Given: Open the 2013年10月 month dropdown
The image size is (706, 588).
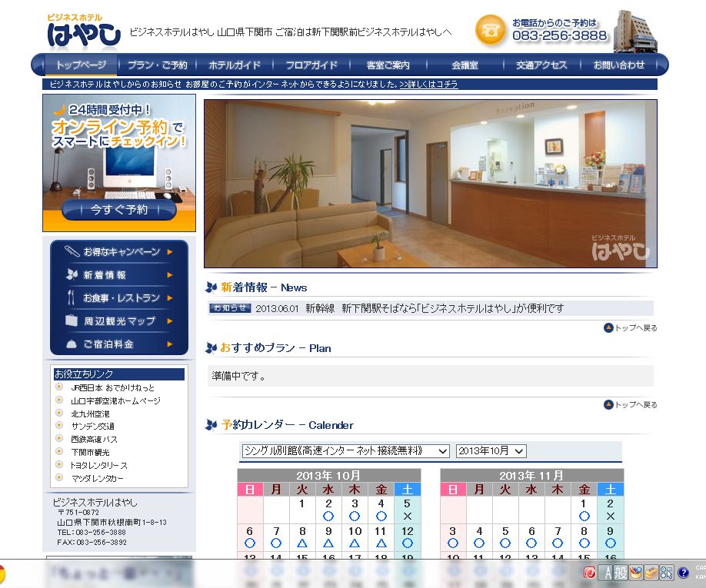Looking at the screenshot, I should [x=491, y=450].
